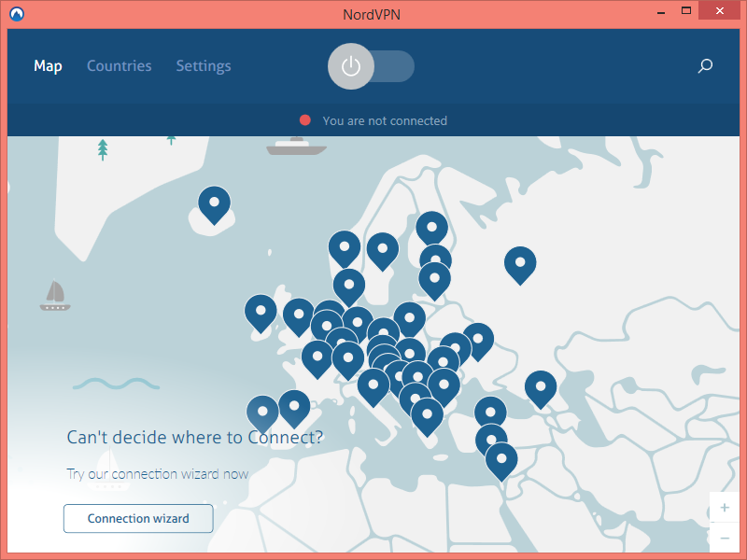Screen dimensions: 747x560
Task: Select the server pin over Sweden
Action: [383, 251]
